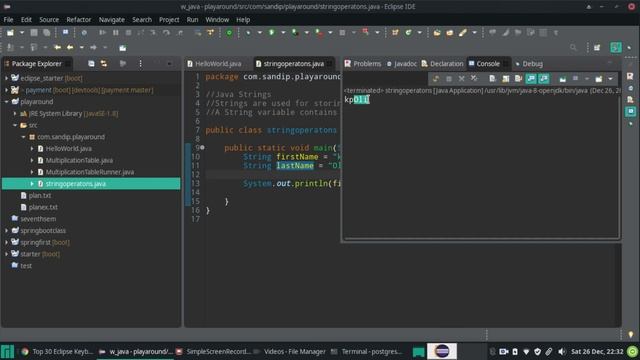Click the New file wizard icon

point(10,33)
